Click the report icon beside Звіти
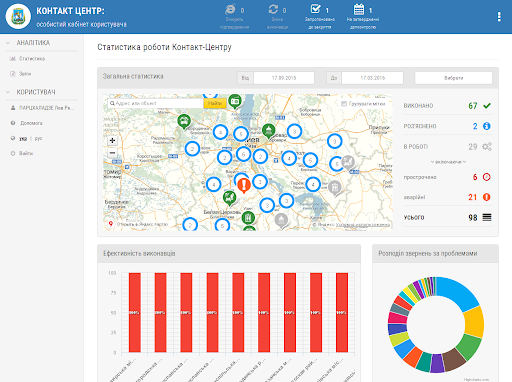The height and width of the screenshot is (382, 512). tap(13, 74)
